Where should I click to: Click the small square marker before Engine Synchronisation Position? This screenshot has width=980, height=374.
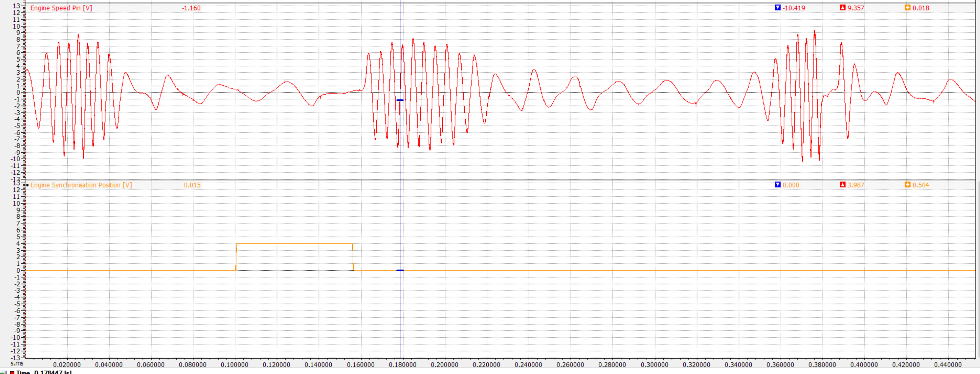point(27,185)
